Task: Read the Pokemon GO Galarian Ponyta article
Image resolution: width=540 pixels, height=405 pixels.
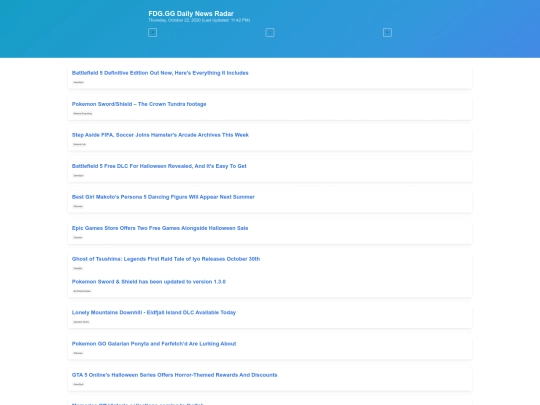Action: (x=154, y=344)
